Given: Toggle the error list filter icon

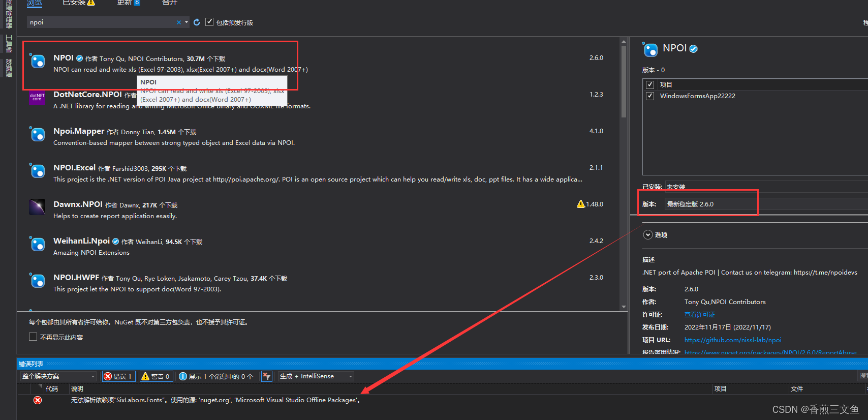Looking at the screenshot, I should 267,376.
